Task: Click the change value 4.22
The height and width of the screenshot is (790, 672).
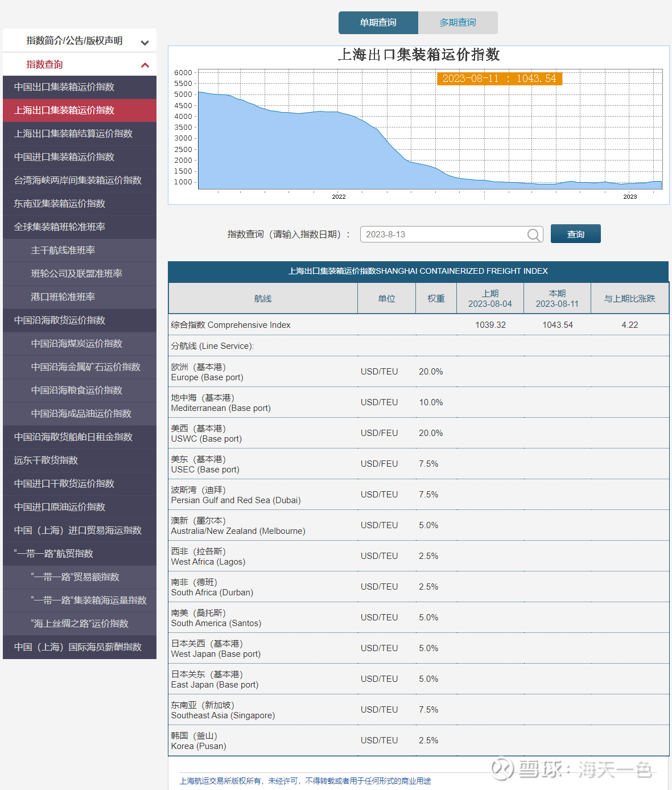Action: tap(630, 325)
